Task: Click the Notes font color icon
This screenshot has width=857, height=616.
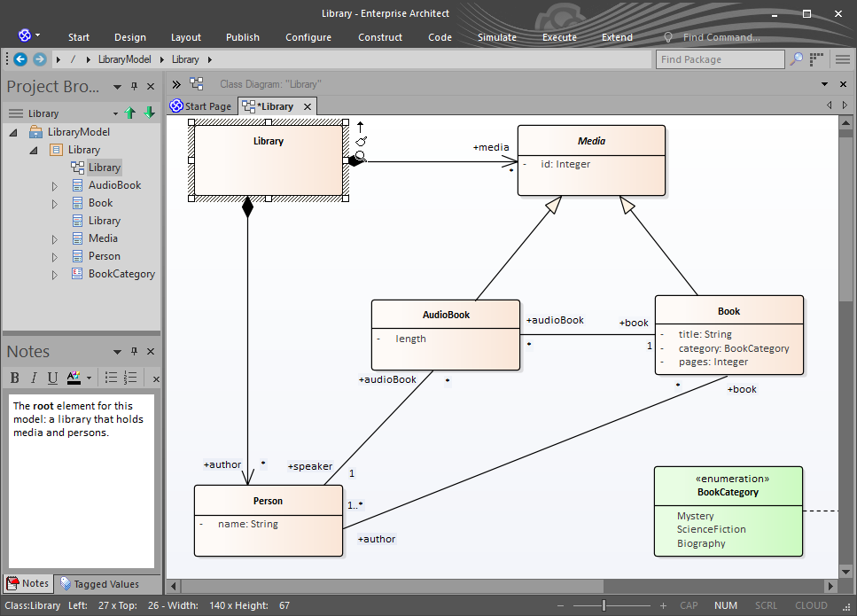Action: point(74,378)
